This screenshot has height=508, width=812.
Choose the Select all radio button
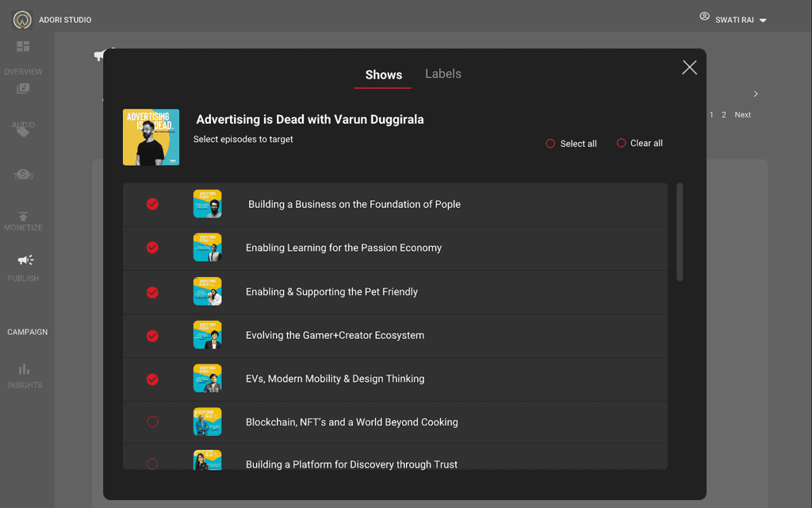[550, 144]
